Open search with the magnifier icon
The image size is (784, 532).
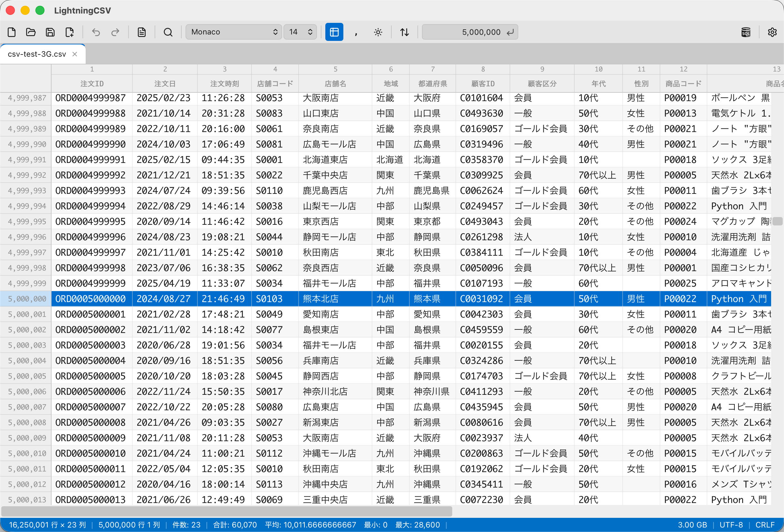click(x=168, y=32)
